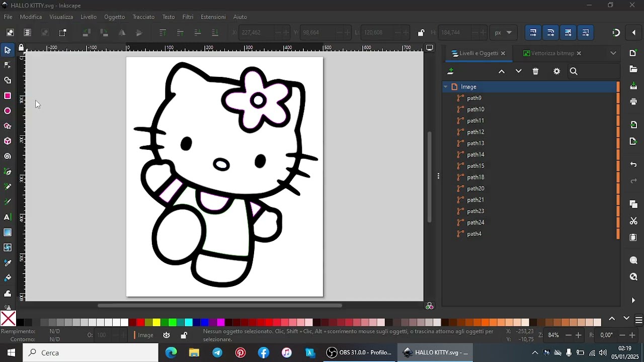The height and width of the screenshot is (362, 644).
Task: Select the Shape builder tool
Action: (x=8, y=80)
